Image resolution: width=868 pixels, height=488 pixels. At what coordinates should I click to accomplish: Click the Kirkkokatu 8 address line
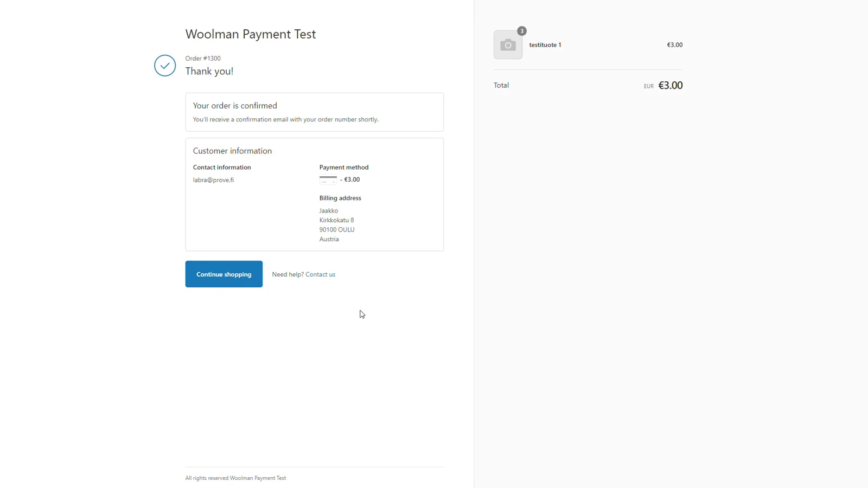click(336, 220)
